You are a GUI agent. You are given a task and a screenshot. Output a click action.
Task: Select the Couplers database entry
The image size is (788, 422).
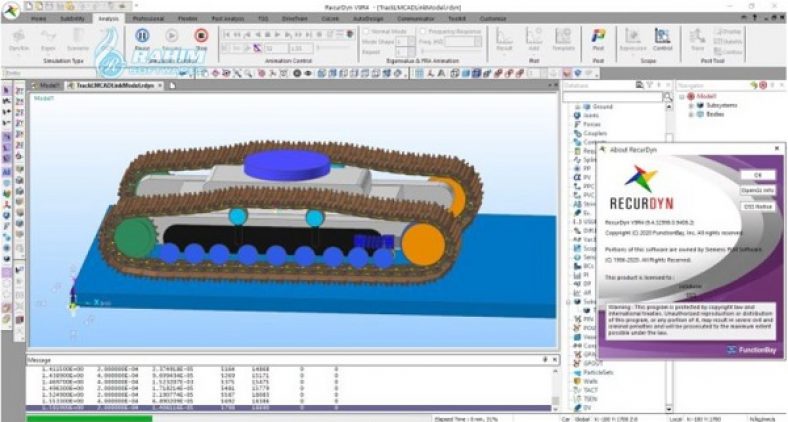(x=595, y=133)
